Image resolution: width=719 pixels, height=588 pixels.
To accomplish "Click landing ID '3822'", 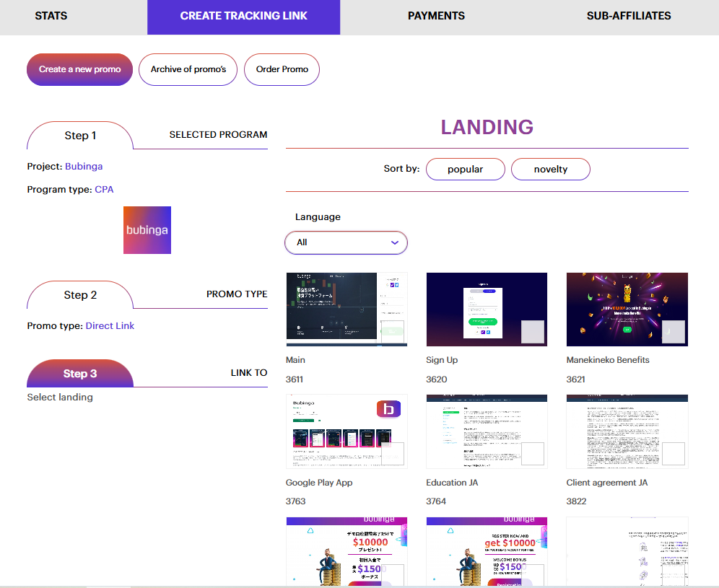I will tap(576, 501).
